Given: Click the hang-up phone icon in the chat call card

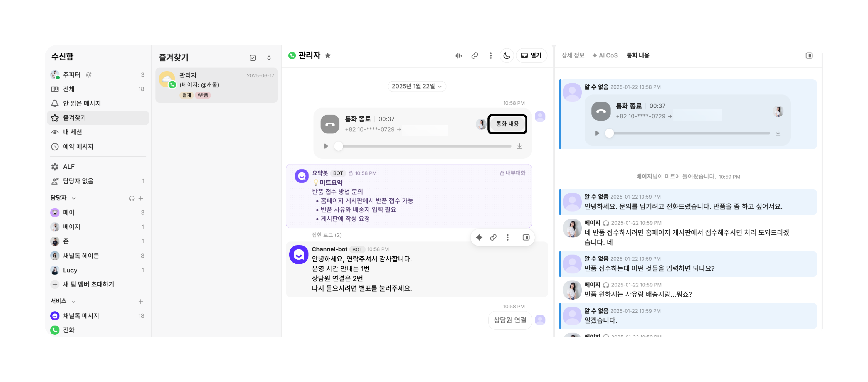Looking at the screenshot, I should tap(330, 124).
